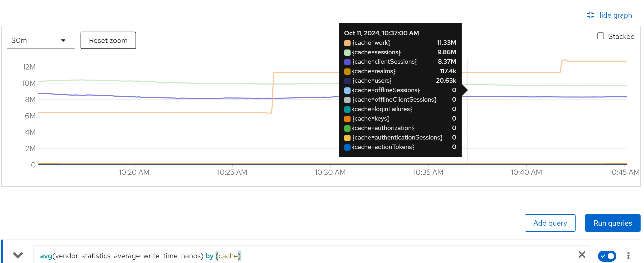Click the cache=clientSessions purple swatch

347,62
